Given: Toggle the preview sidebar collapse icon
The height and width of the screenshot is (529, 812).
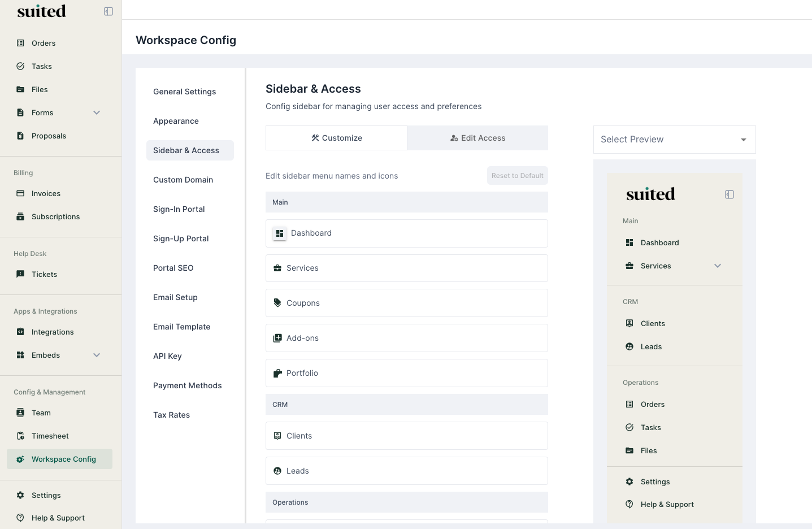Looking at the screenshot, I should [x=730, y=194].
